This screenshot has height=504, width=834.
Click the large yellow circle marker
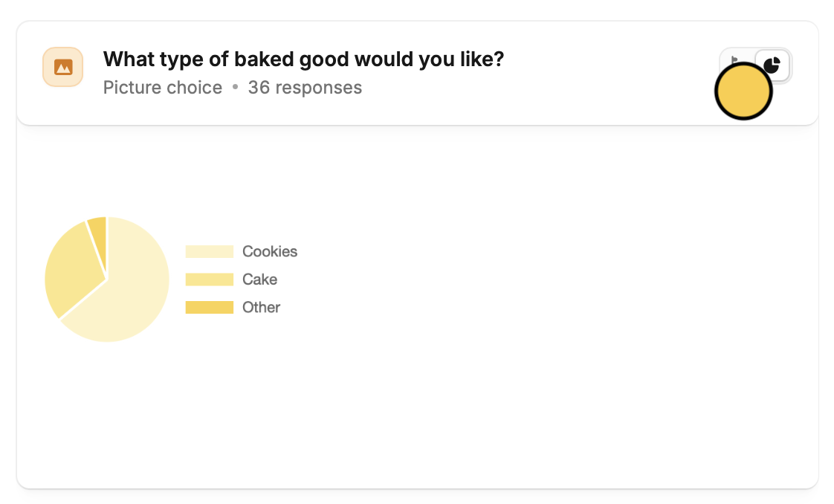pos(743,91)
